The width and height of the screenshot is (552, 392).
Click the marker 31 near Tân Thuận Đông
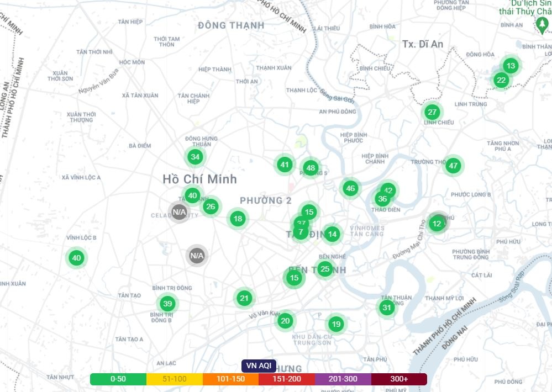coord(387,308)
